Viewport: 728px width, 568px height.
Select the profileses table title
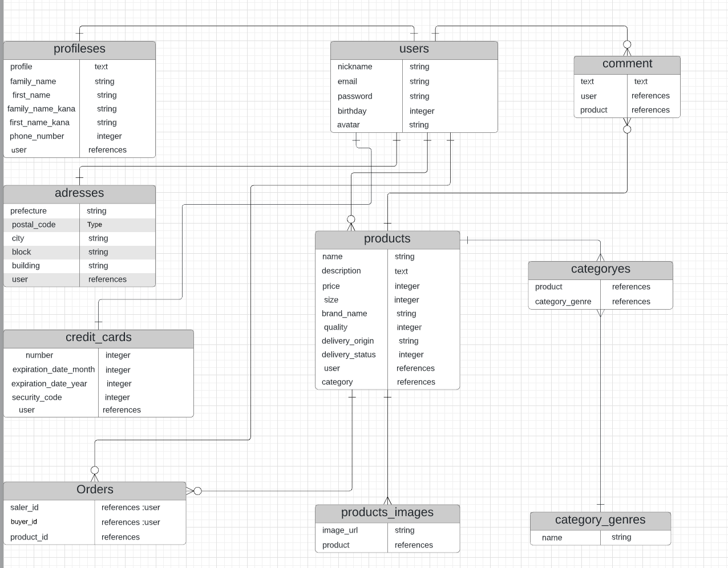[x=79, y=50]
